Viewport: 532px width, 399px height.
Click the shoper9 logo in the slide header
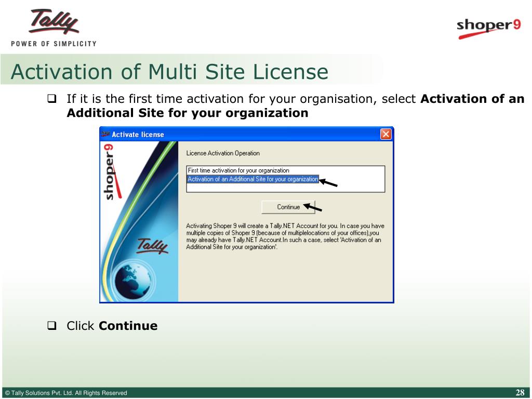pos(488,28)
